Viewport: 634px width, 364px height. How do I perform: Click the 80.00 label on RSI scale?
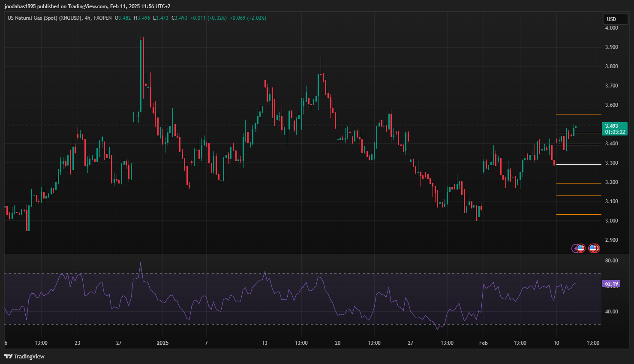pyautogui.click(x=611, y=261)
